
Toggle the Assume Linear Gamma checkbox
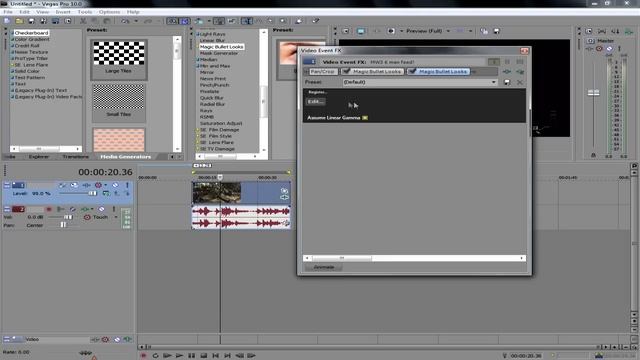[365, 118]
